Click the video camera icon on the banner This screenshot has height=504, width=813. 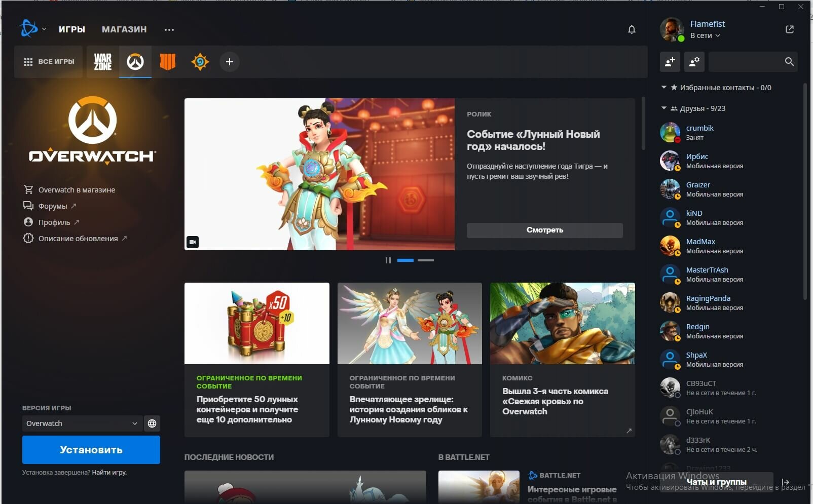click(193, 242)
